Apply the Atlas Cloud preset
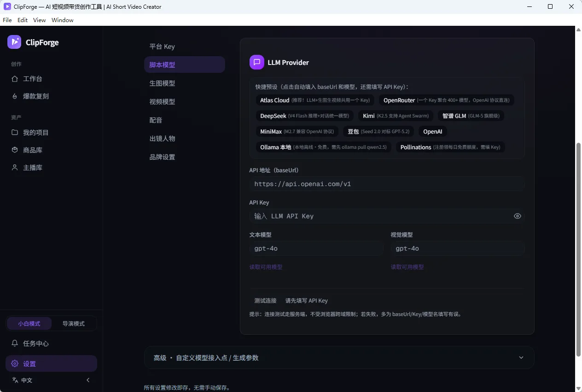 (315, 100)
